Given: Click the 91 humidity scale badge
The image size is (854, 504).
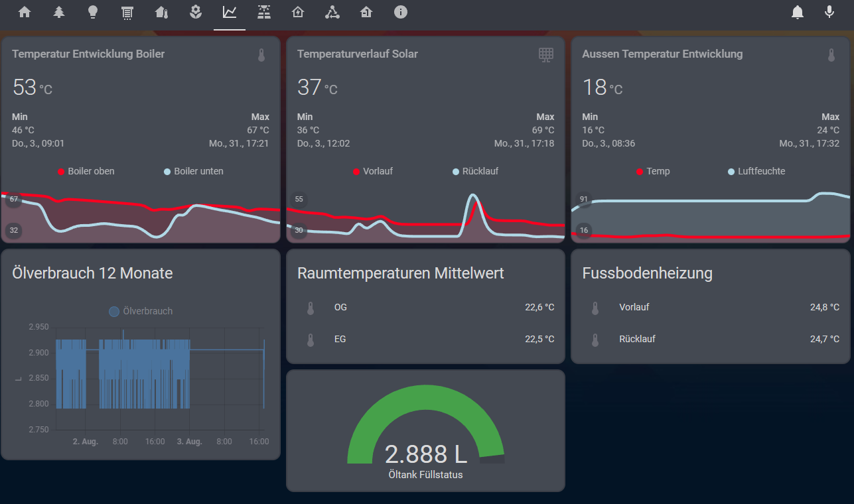Looking at the screenshot, I should click(584, 199).
